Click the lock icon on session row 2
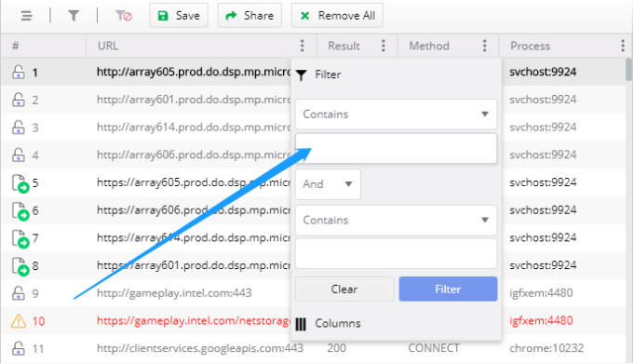 [19, 99]
